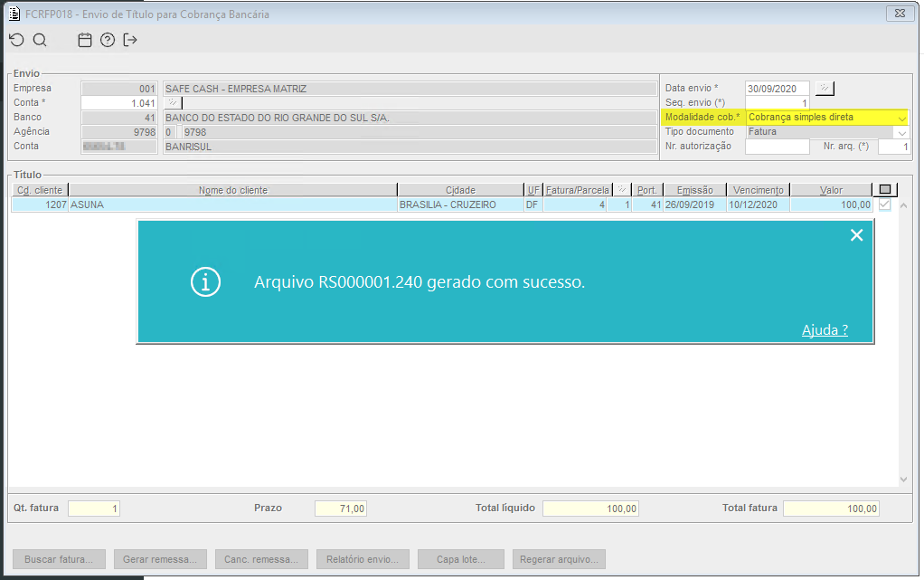Click the Qt. fatura field
This screenshot has width=924, height=580.
coord(94,509)
